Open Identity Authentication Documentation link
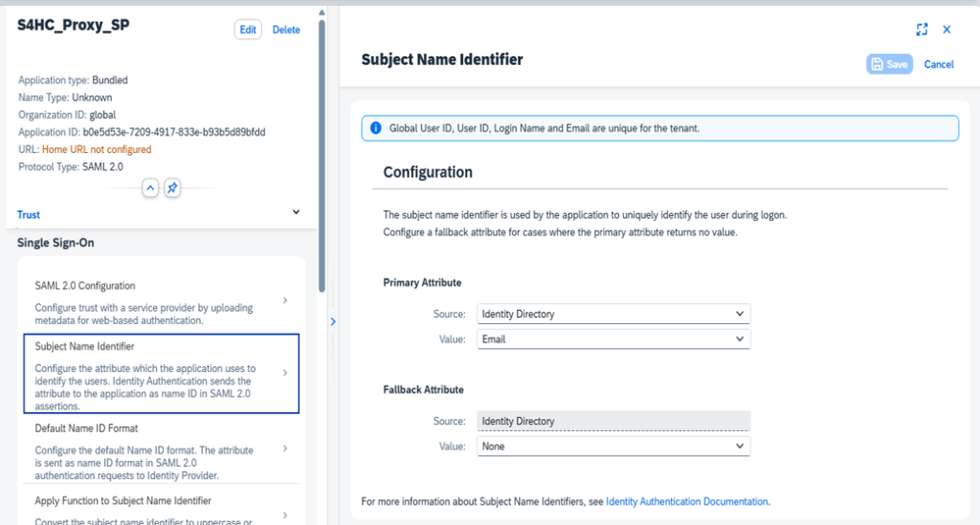Screen dimensions: 980x525 coord(686,501)
